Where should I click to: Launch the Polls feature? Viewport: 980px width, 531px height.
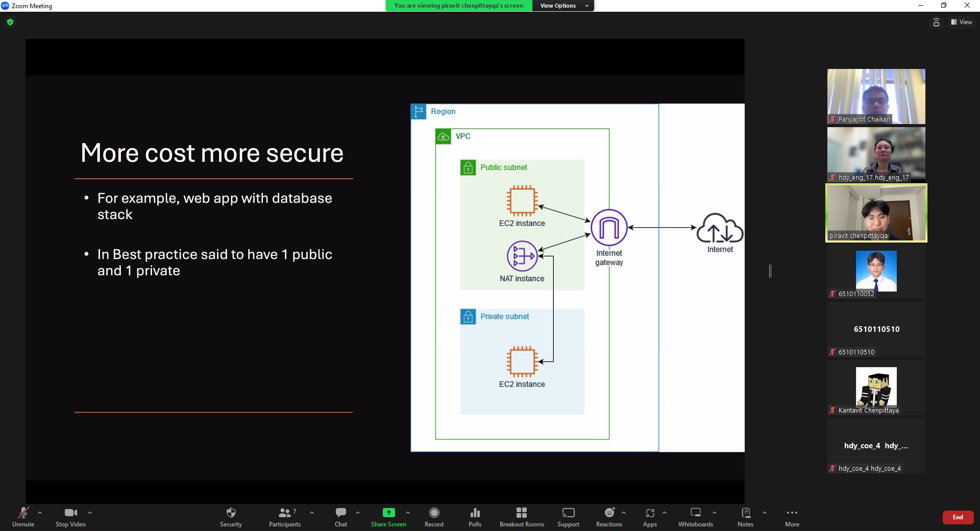coord(475,517)
